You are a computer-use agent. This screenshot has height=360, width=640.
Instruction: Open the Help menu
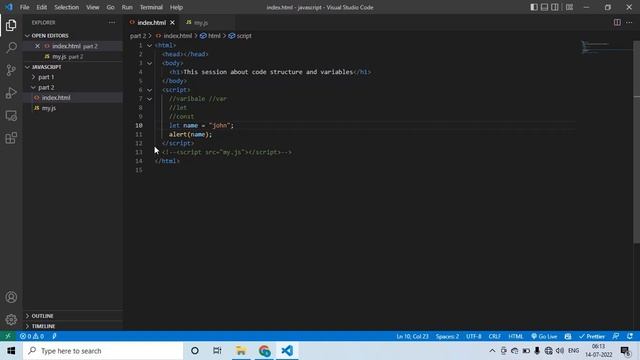[176, 7]
